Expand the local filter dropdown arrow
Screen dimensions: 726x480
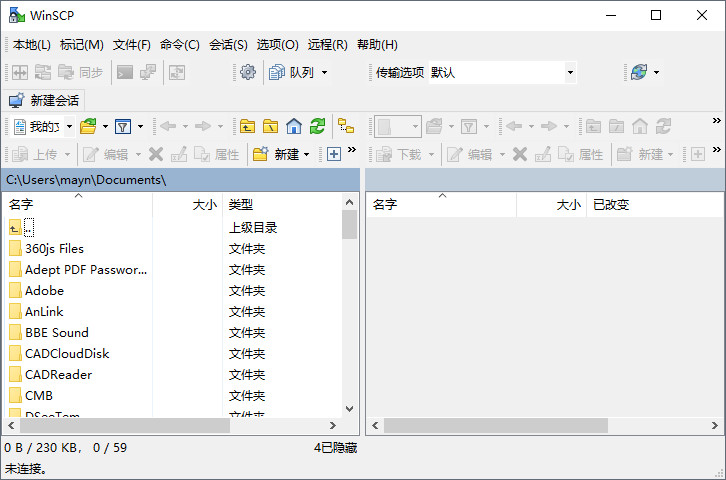(x=140, y=126)
